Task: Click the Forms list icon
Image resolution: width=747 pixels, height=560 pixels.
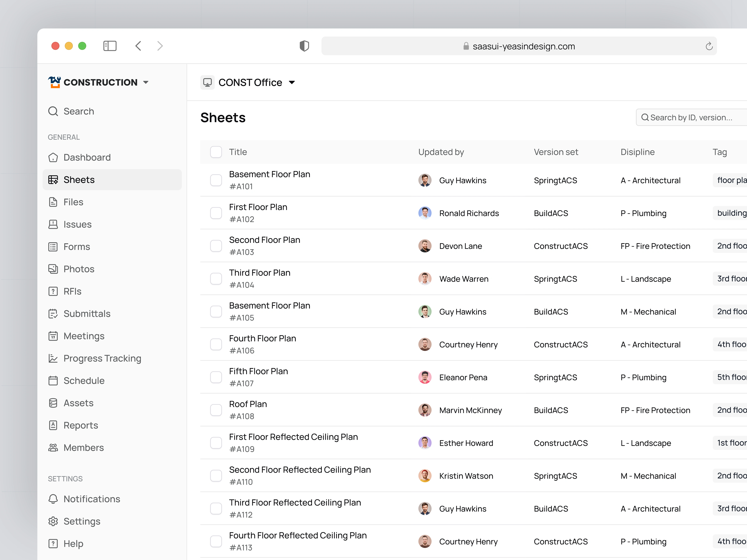Action: (53, 247)
